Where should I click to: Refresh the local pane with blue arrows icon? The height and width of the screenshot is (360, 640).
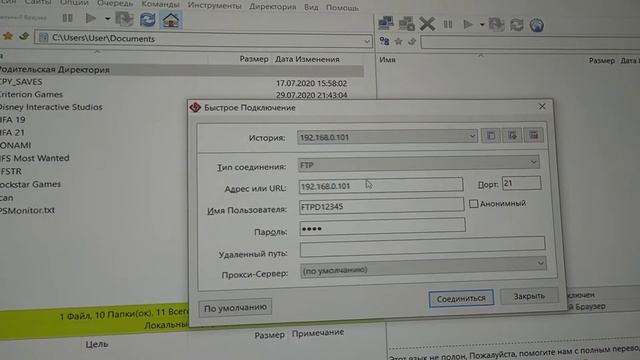[147, 20]
